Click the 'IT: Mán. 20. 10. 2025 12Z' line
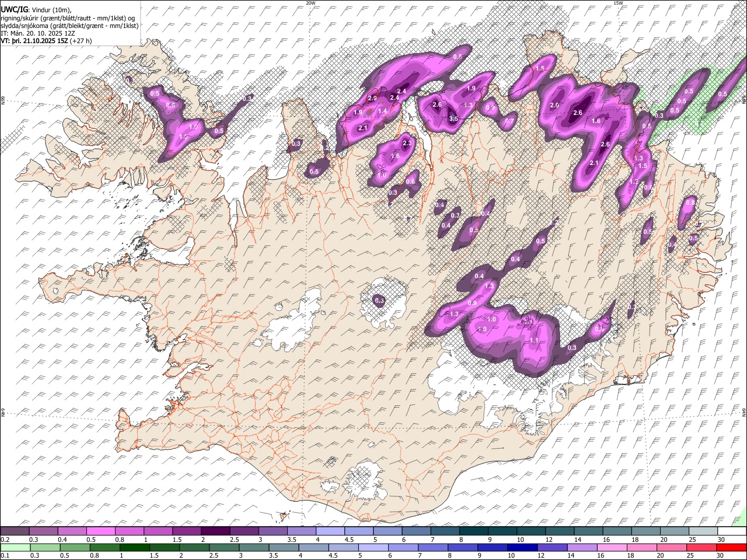The image size is (747, 560). click(x=38, y=33)
